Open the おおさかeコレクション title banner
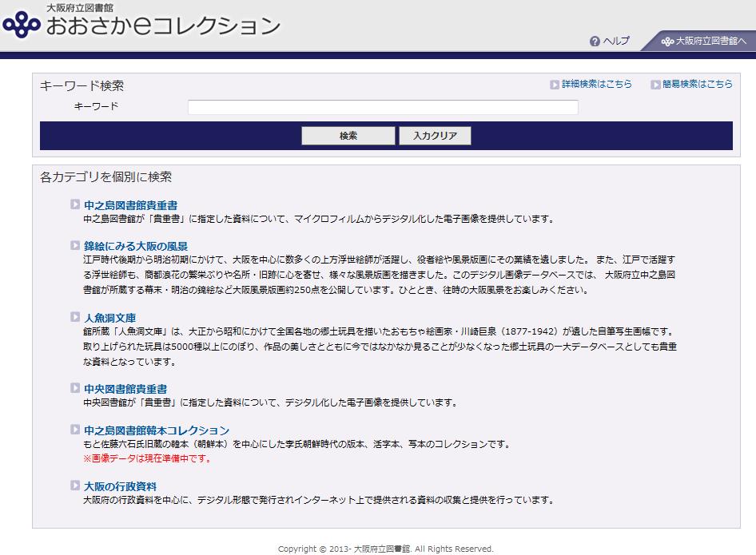Image resolution: width=756 pixels, height=555 pixels. click(163, 26)
